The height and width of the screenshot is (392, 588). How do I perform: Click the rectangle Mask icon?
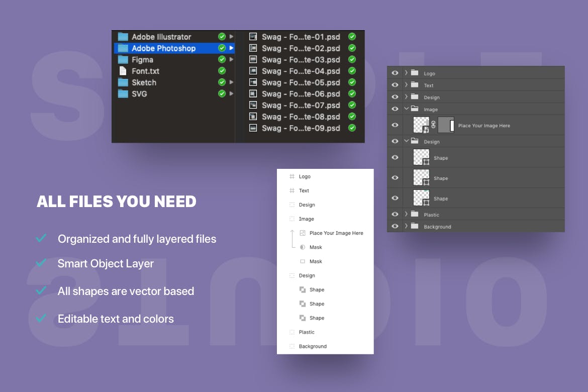303,261
